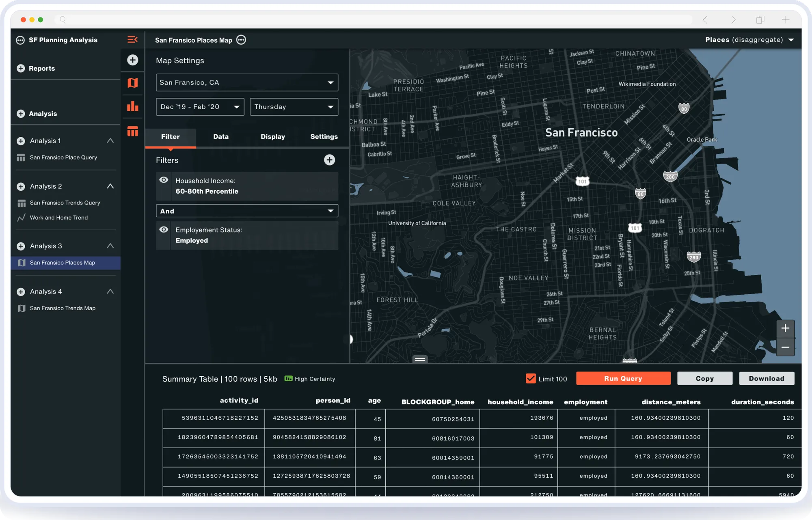Sort by distance_meters column header
This screenshot has height=520, width=812.
point(671,402)
